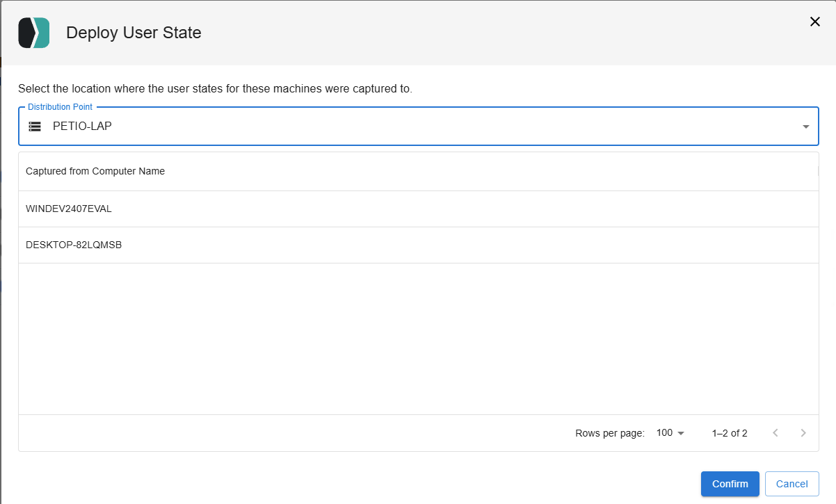The image size is (836, 504).
Task: Click the Deploy User State title
Action: (134, 33)
